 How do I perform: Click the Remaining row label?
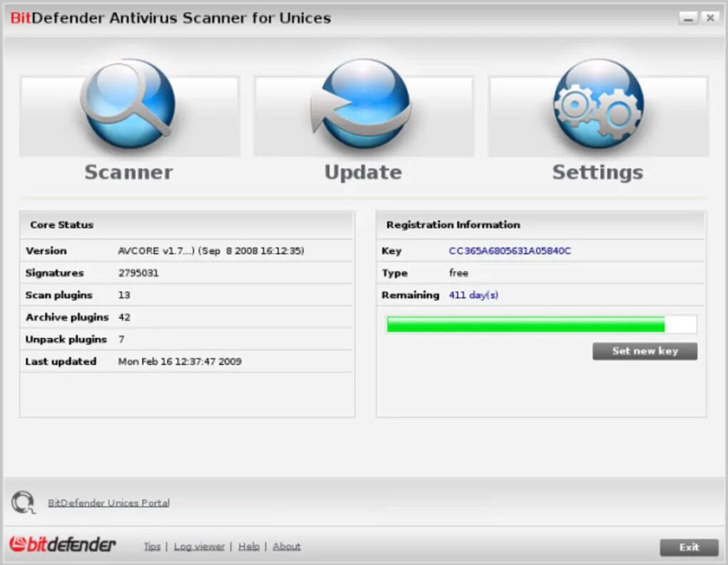(x=410, y=295)
